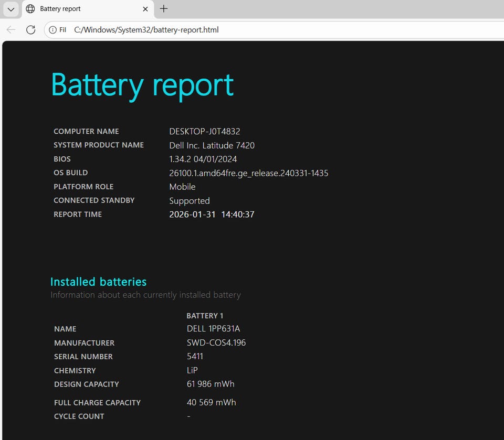Open the tab search chevron dropdown
The height and width of the screenshot is (440, 504).
point(10,9)
